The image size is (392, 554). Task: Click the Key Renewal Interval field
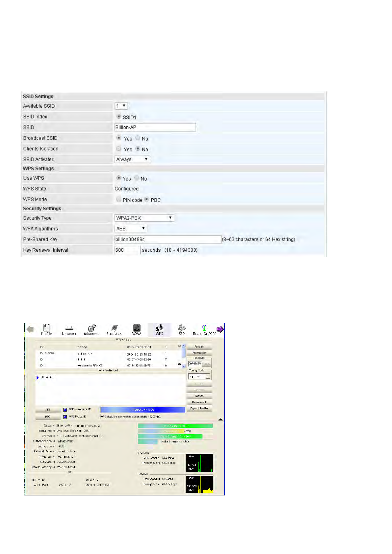point(127,250)
